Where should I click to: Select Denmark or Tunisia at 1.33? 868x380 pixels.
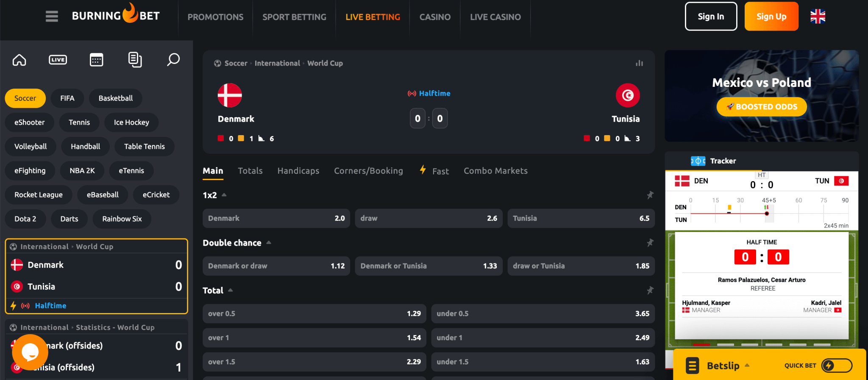(428, 266)
